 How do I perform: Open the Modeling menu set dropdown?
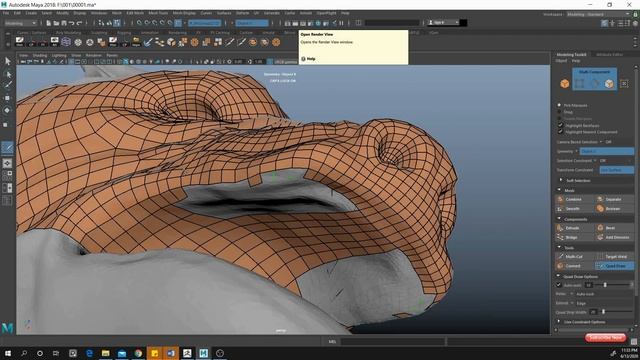[20, 23]
